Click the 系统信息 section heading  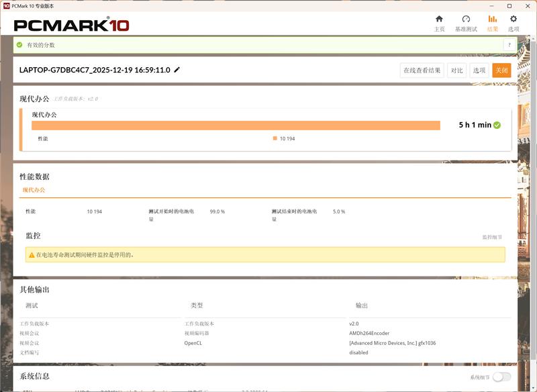click(34, 376)
